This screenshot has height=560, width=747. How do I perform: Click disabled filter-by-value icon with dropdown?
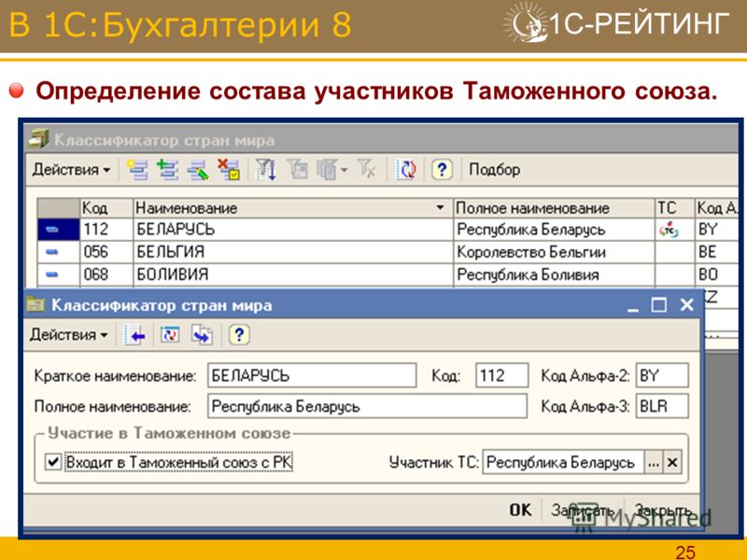coord(331,170)
